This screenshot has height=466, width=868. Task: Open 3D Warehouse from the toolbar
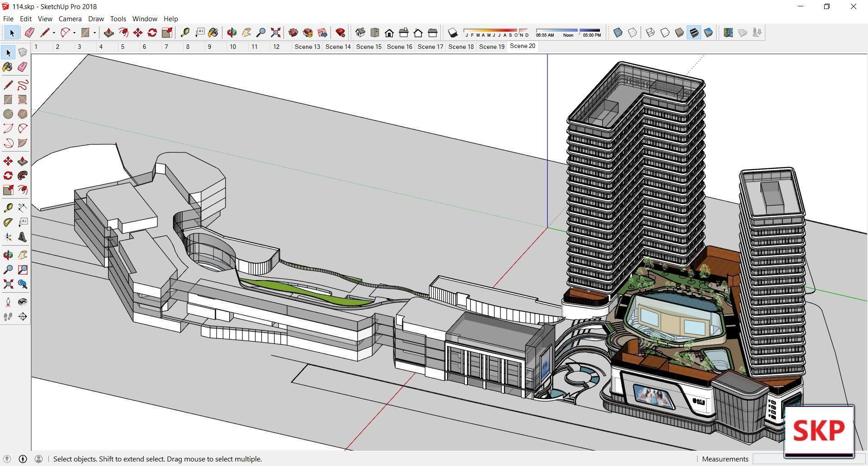[x=293, y=33]
